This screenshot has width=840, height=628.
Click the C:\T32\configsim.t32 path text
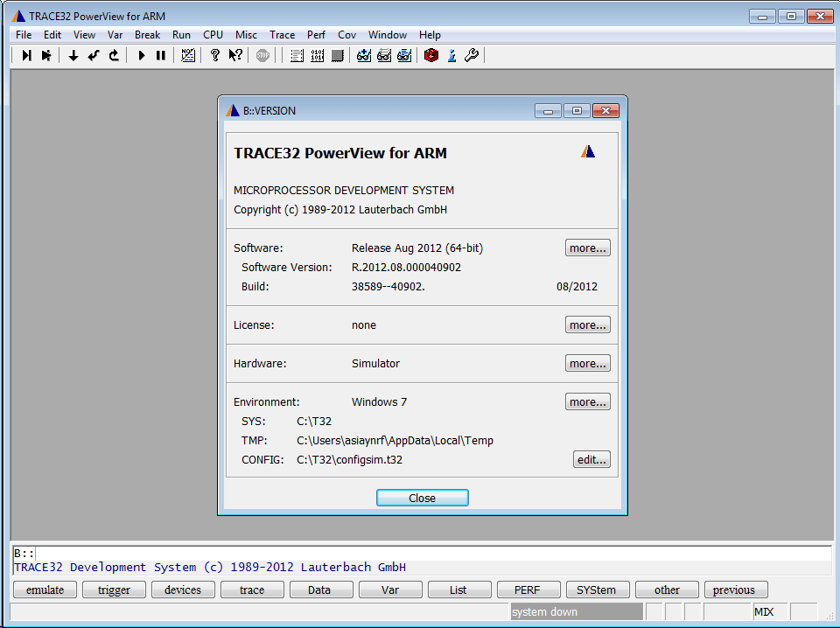click(x=349, y=460)
